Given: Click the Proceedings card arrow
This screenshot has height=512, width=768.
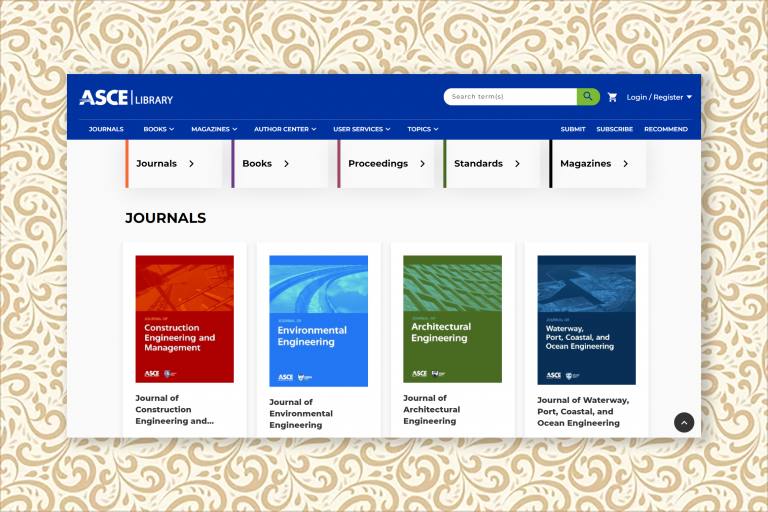Looking at the screenshot, I should click(x=423, y=164).
